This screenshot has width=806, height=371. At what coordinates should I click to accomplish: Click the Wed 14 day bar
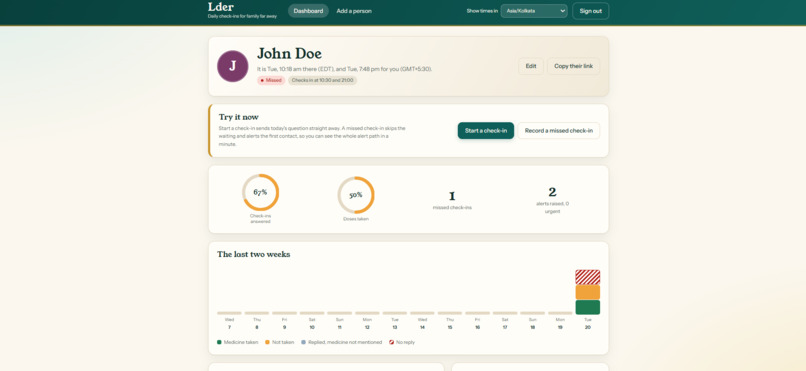pos(422,313)
